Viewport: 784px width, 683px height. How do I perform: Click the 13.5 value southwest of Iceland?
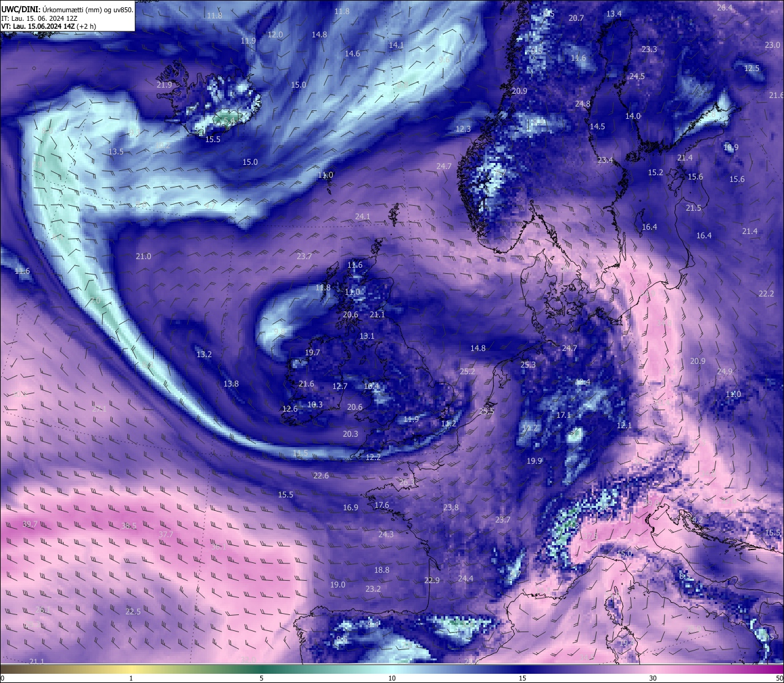[x=116, y=151]
